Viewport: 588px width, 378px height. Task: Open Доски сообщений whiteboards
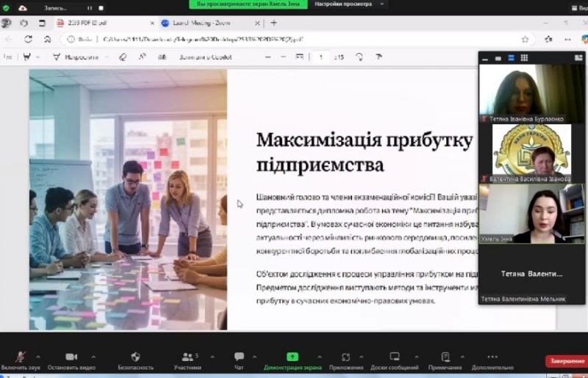click(395, 361)
